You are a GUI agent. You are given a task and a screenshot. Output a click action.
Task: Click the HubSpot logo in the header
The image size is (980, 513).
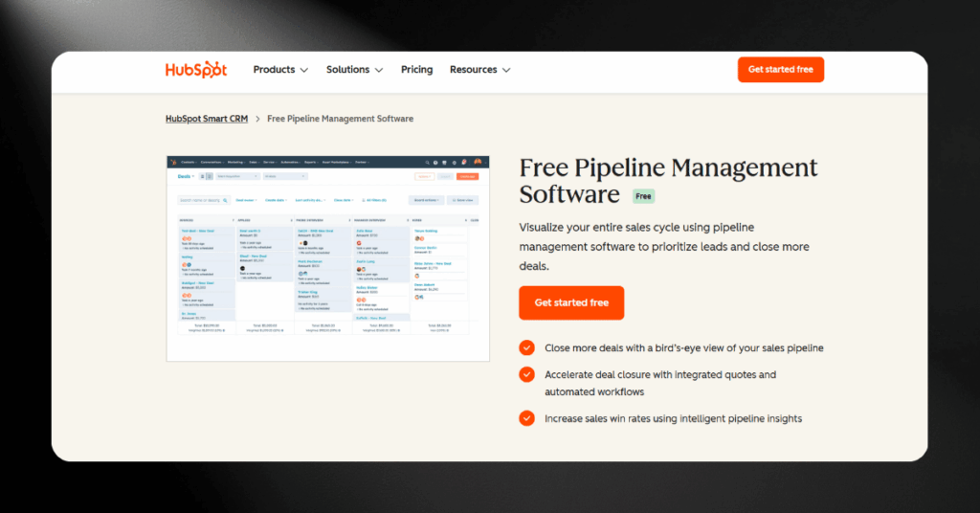195,69
